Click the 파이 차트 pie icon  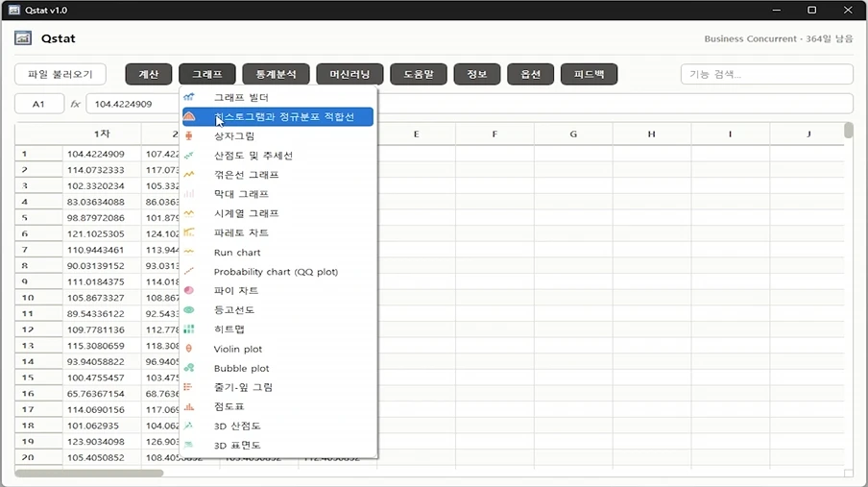click(189, 290)
